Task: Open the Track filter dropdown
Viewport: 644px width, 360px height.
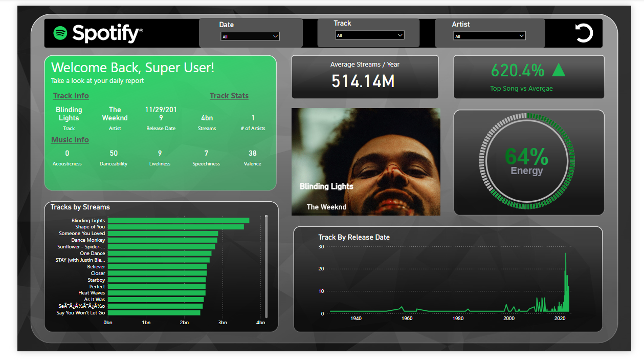Action: (x=370, y=35)
